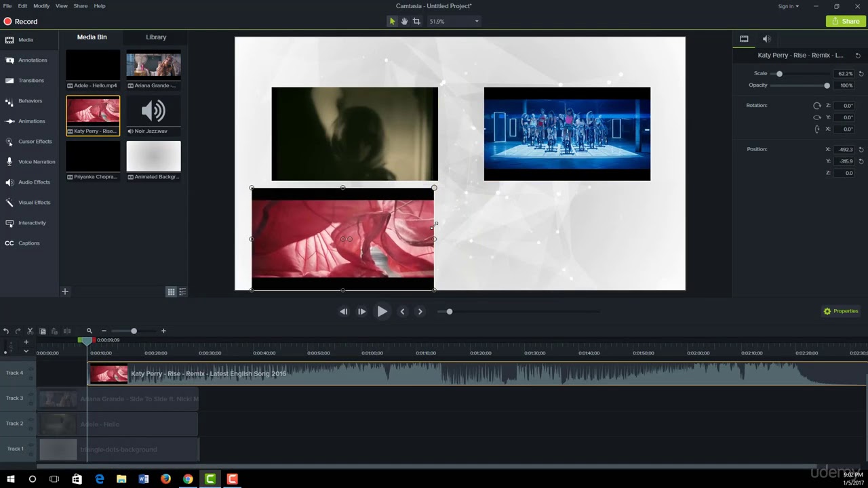
Task: Select the hand Pan tool
Action: [404, 21]
